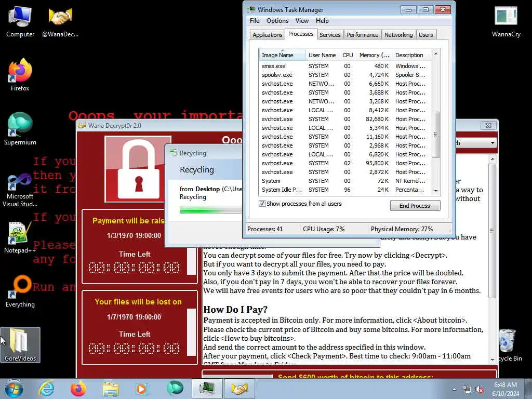Click process list scroll up arrow
Image resolution: width=532 pixels, height=399 pixels.
tap(436, 54)
